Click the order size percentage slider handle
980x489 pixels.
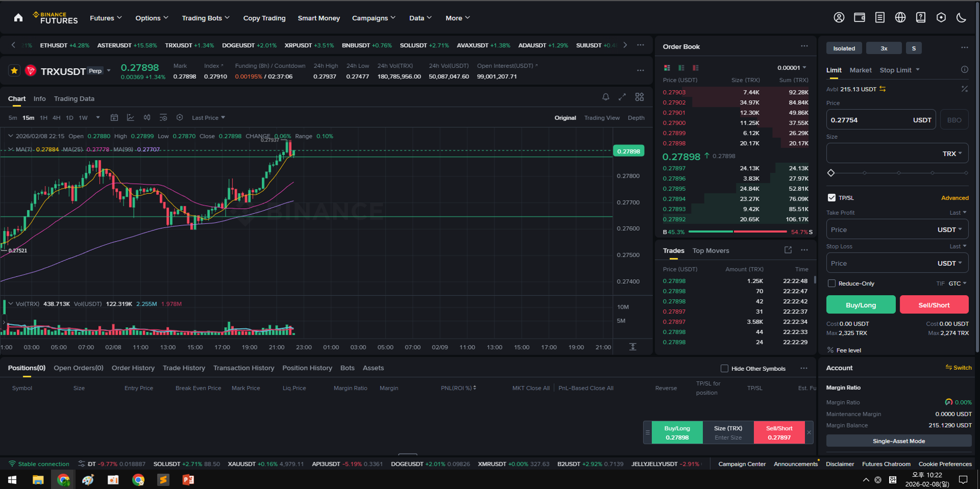tap(831, 173)
